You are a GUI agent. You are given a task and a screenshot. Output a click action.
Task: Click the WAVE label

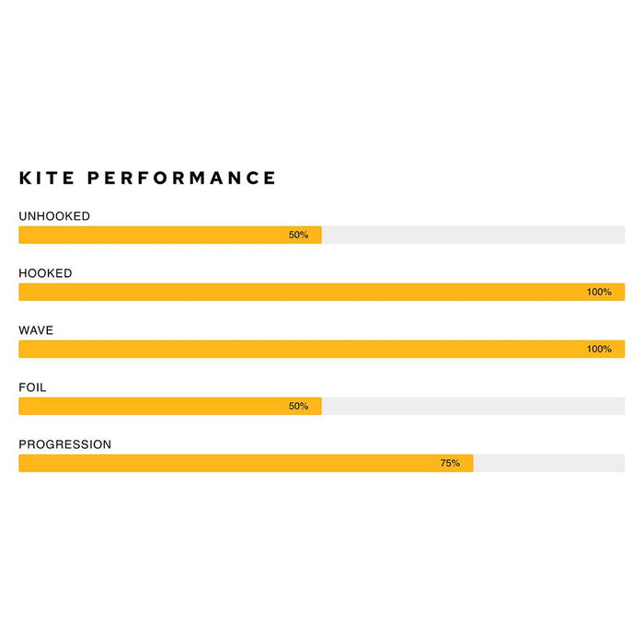(x=36, y=330)
